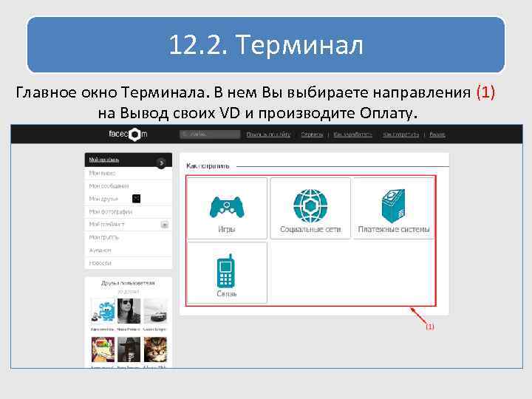
Task: Open the Платежные системы terminal tile
Action: pyautogui.click(x=394, y=208)
